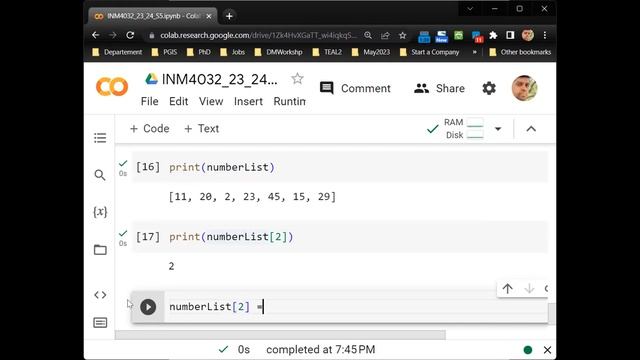Screen dimensions: 640x360
Task: Open the code snippets icon
Action: coord(100,295)
